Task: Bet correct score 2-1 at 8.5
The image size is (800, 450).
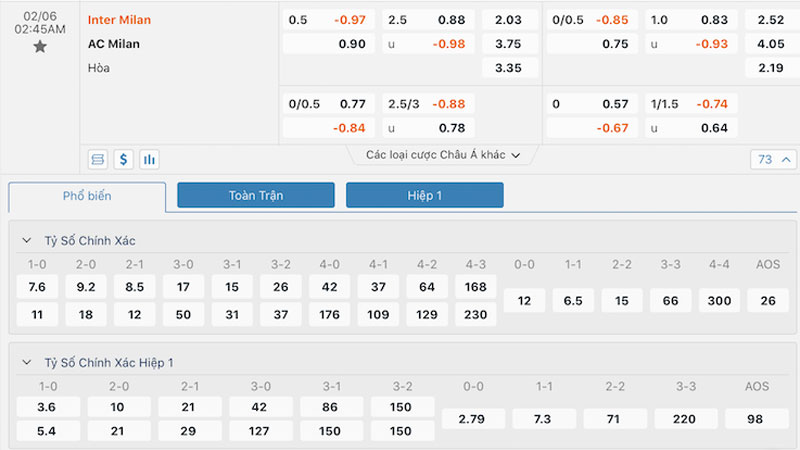Action: [x=135, y=287]
